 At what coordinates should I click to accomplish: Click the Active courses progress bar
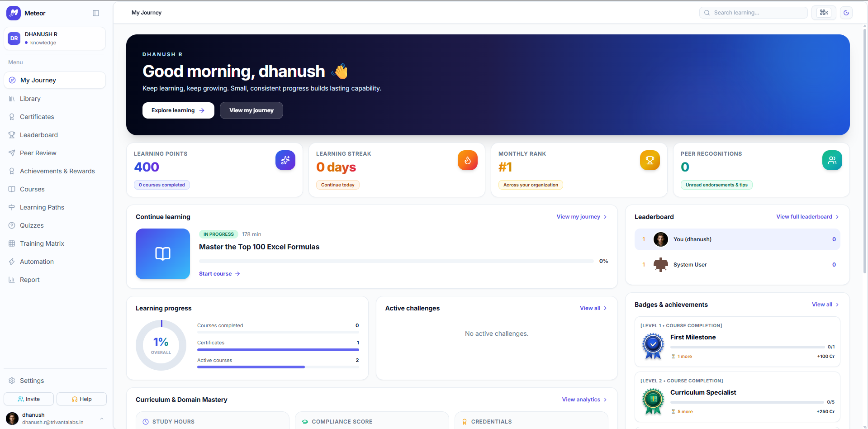click(278, 367)
